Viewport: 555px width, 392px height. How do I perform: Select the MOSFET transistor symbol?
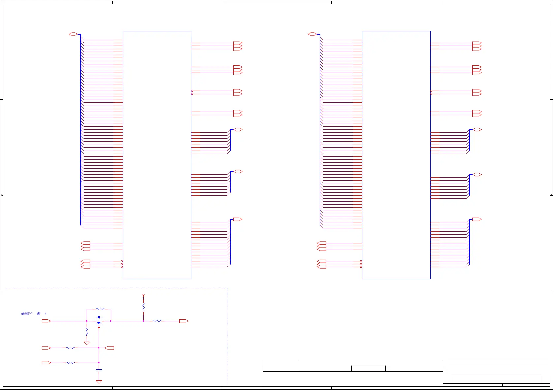(x=99, y=321)
